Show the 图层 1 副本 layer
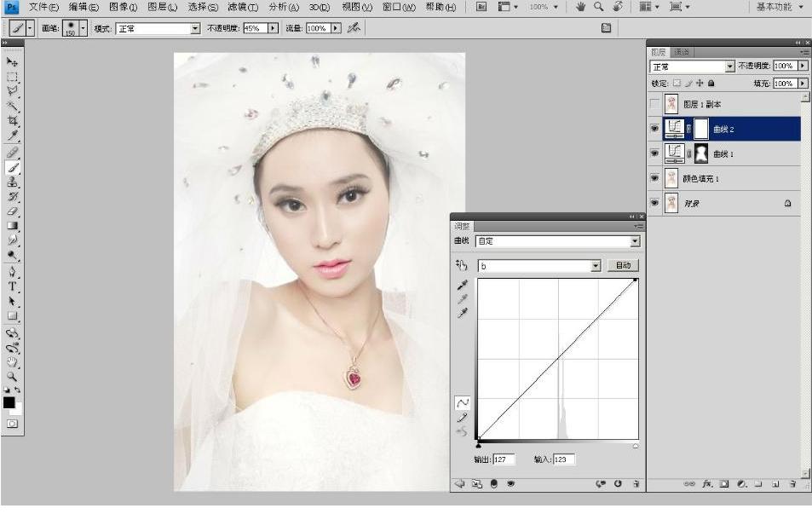This screenshot has height=514, width=812. [654, 104]
